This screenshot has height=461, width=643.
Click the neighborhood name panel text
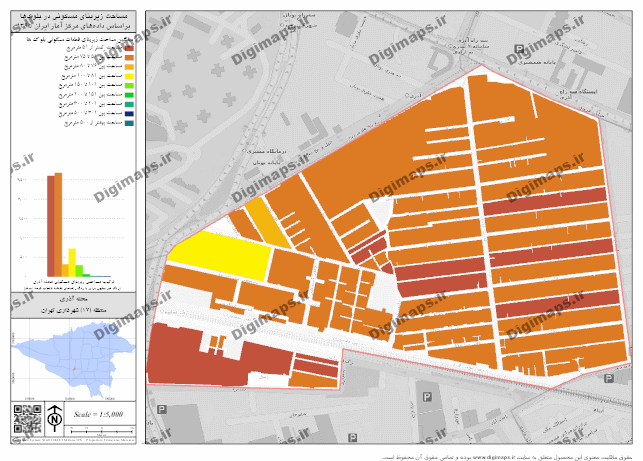(x=74, y=305)
